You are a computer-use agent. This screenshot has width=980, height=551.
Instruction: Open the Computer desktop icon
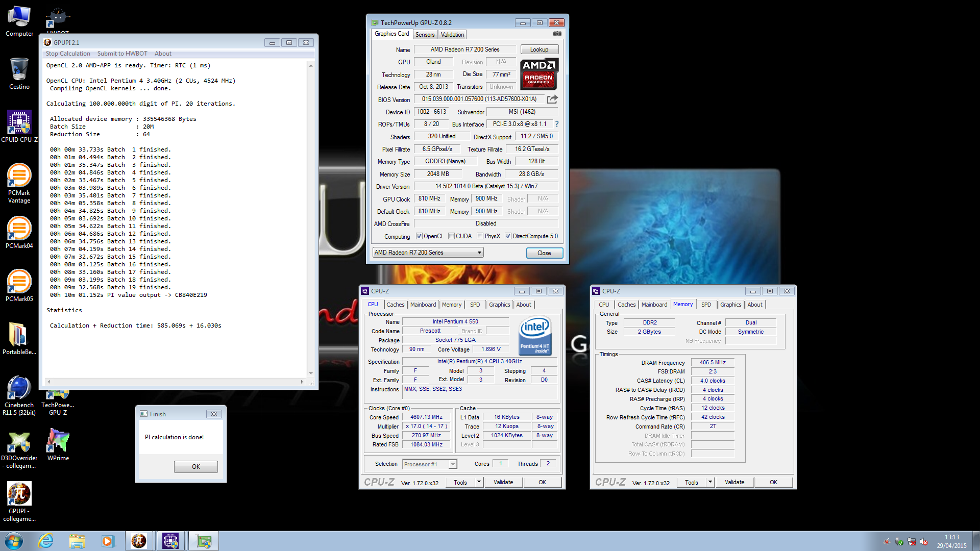[x=19, y=21]
